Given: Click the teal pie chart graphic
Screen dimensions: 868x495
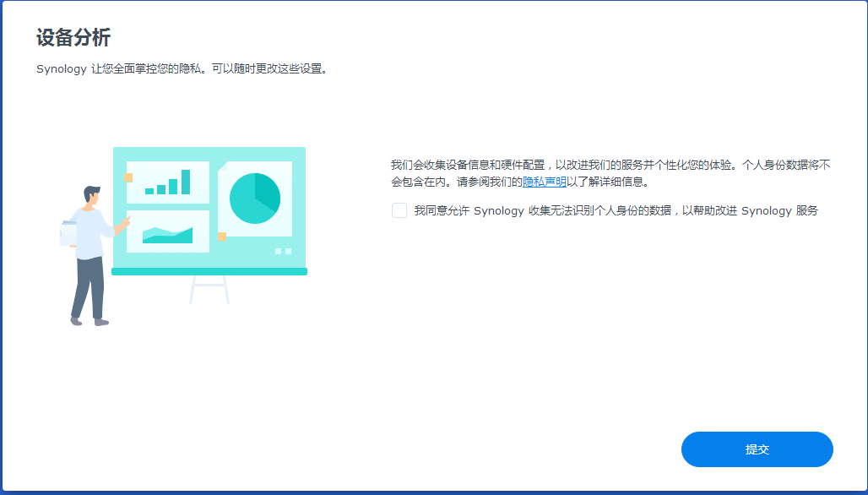Looking at the screenshot, I should coord(254,199).
